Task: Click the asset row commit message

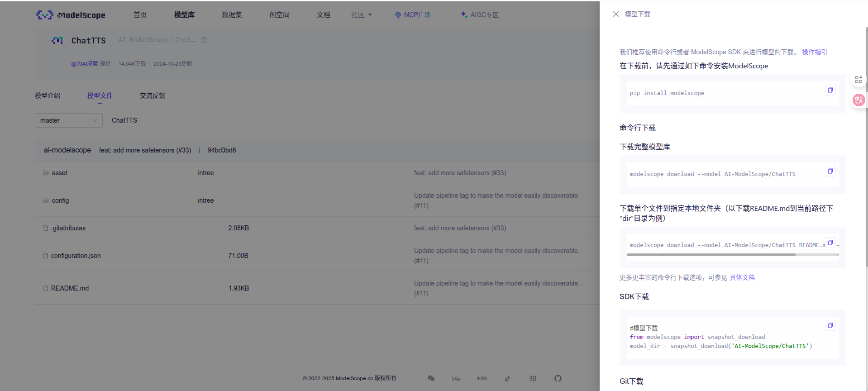Action: point(460,173)
